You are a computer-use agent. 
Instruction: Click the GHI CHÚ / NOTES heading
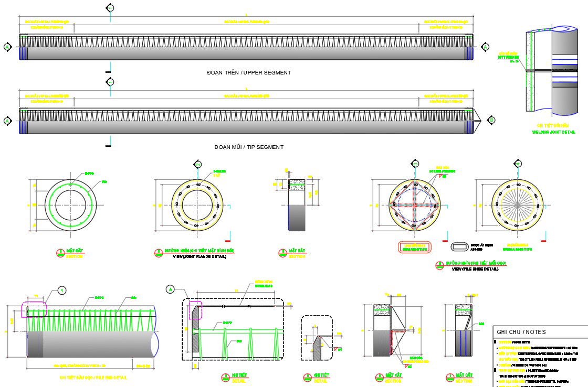(x=521, y=332)
